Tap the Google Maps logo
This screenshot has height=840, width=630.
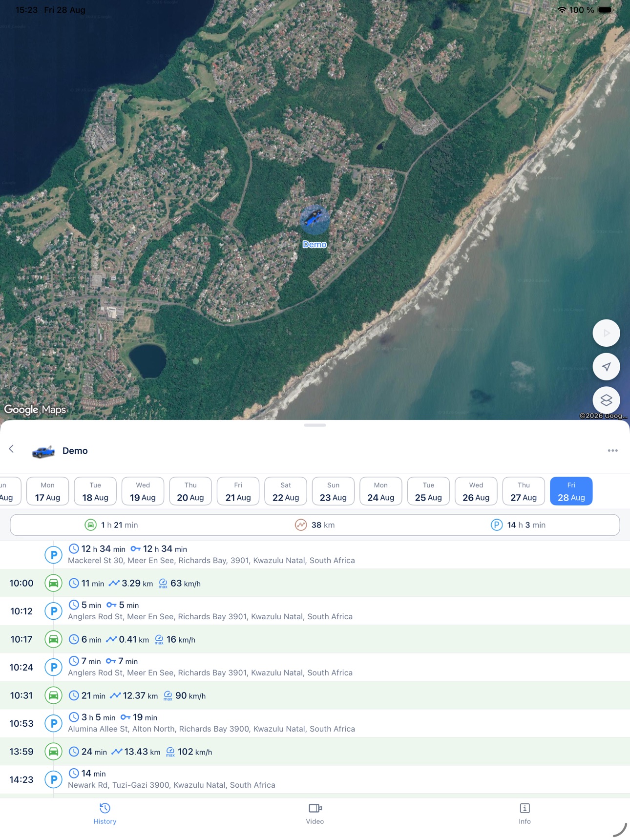pos(35,409)
